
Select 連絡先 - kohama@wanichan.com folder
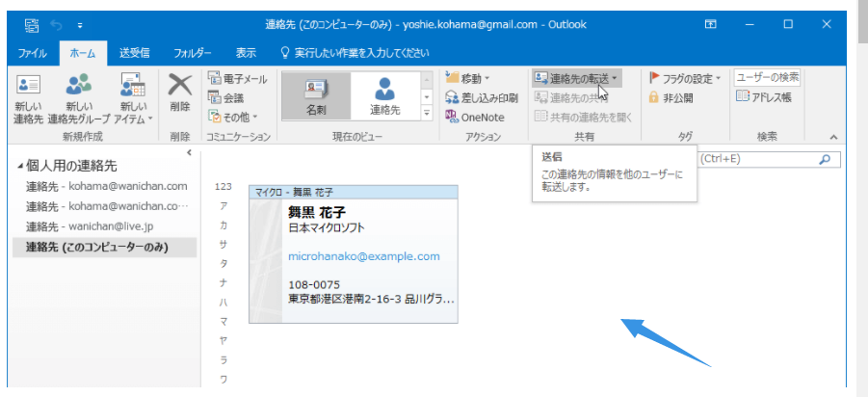coord(106,186)
